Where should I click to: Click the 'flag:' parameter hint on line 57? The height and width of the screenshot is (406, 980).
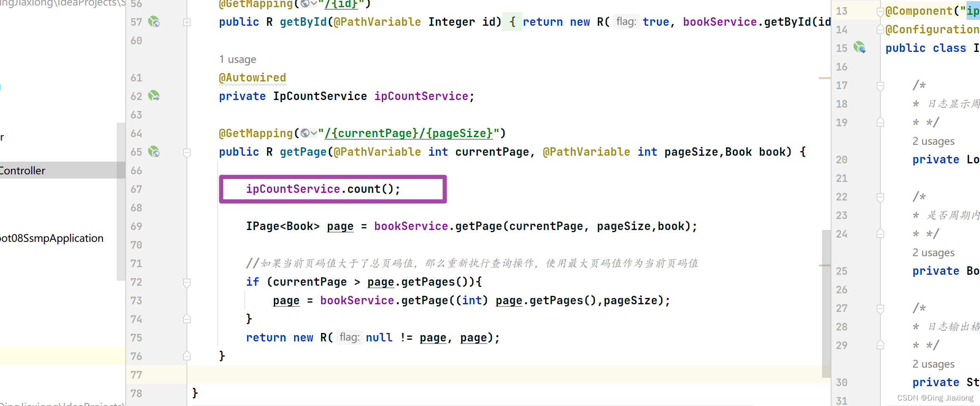click(x=626, y=22)
